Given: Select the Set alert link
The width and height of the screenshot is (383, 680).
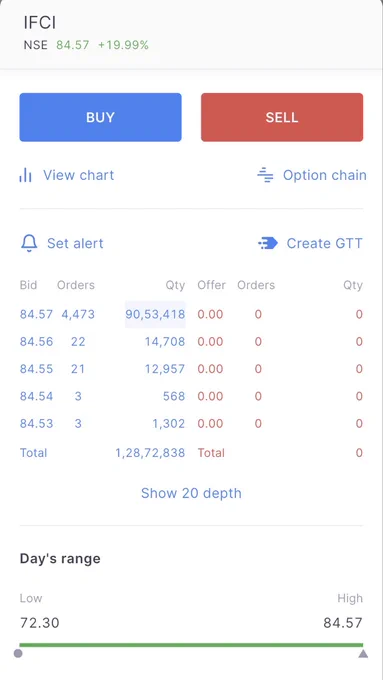Looking at the screenshot, I should pos(75,243).
